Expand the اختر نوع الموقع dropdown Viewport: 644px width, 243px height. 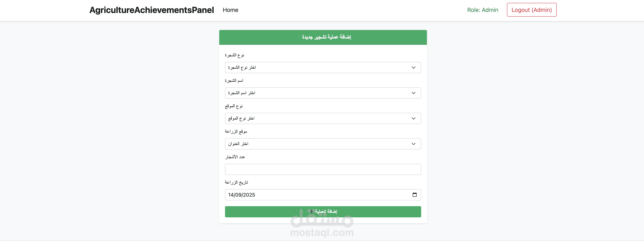coord(323,118)
